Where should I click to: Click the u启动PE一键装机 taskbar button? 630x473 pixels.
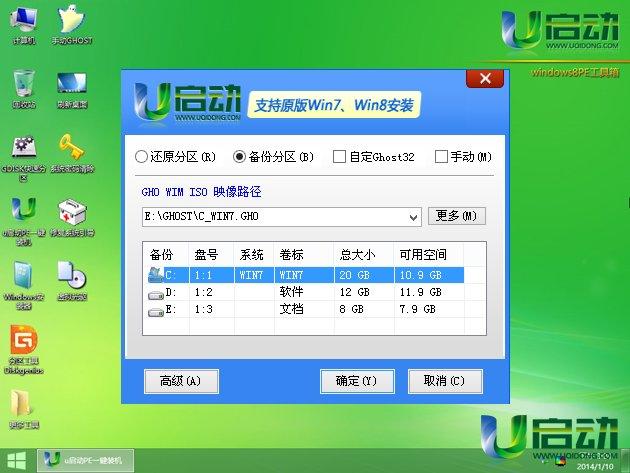[x=86, y=461]
